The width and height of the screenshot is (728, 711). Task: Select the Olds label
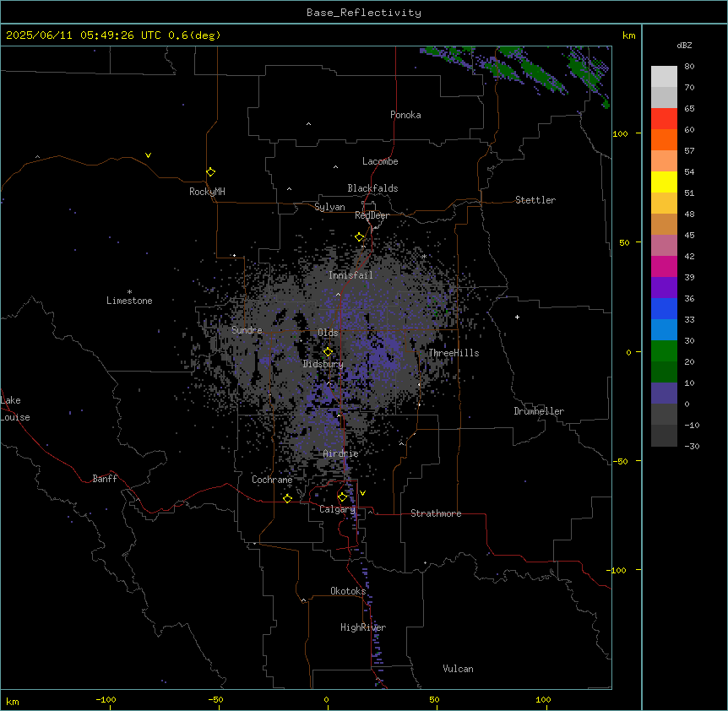tap(328, 333)
